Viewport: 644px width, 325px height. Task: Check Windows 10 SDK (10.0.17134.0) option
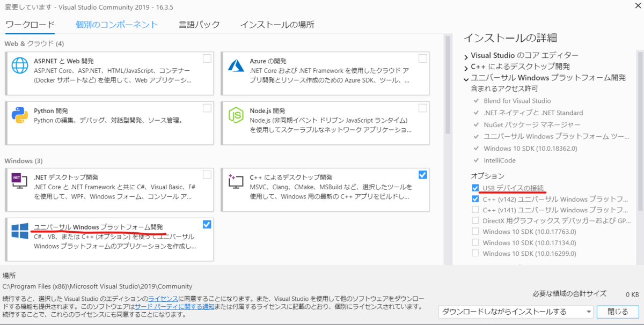coord(475,242)
